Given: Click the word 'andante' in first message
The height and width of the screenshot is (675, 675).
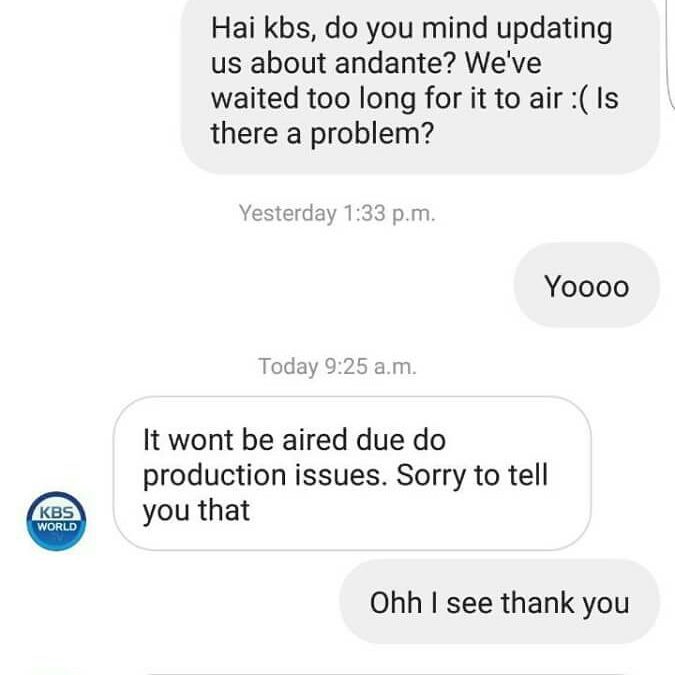Looking at the screenshot, I should [394, 63].
